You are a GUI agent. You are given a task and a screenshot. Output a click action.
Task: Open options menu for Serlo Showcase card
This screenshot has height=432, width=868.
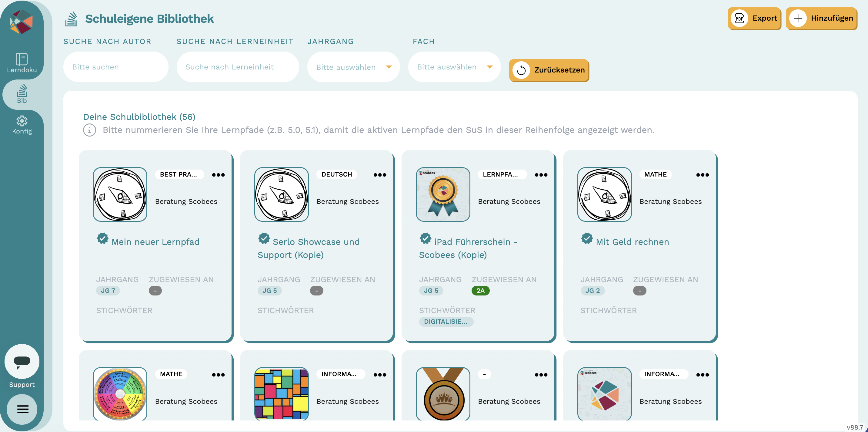pos(380,175)
